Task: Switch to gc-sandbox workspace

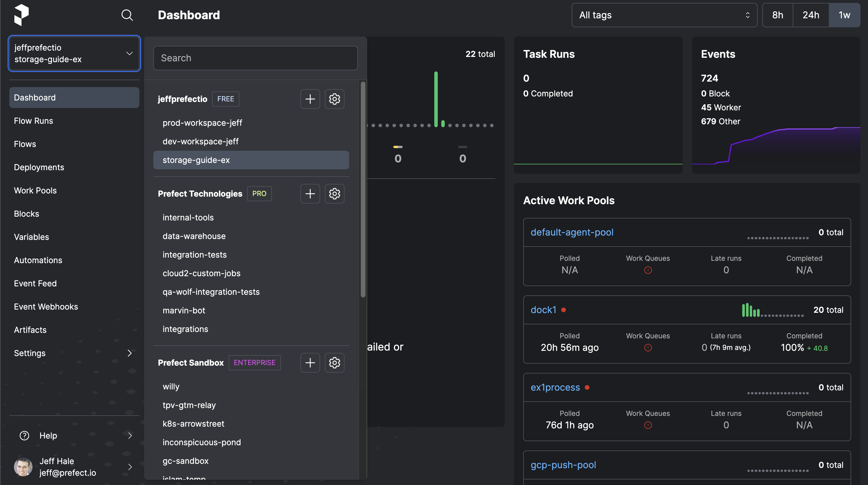Action: [x=251, y=461]
